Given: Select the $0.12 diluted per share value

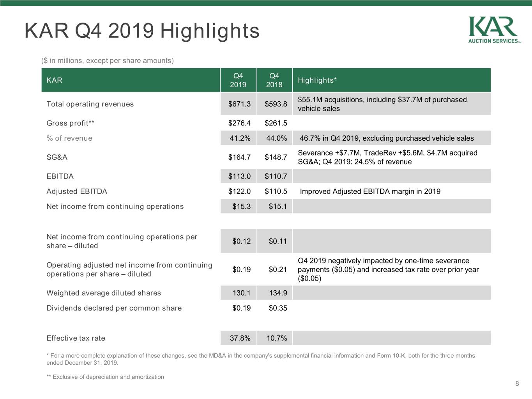Looking at the screenshot, I should click(242, 241).
